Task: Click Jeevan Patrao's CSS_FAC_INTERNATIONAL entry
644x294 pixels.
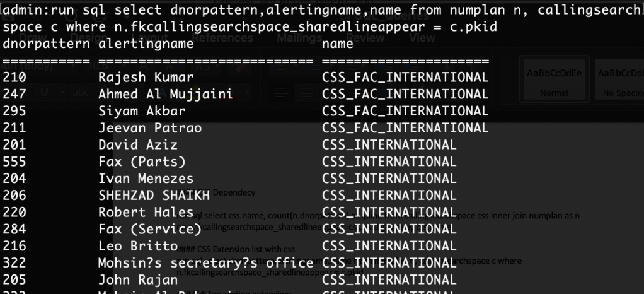Action: pos(405,128)
